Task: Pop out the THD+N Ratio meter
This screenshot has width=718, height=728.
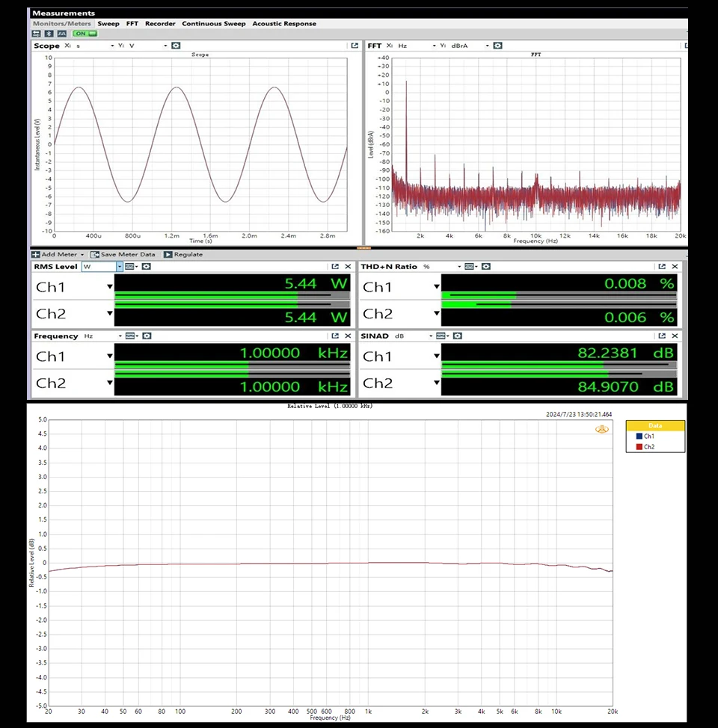Action: point(662,267)
